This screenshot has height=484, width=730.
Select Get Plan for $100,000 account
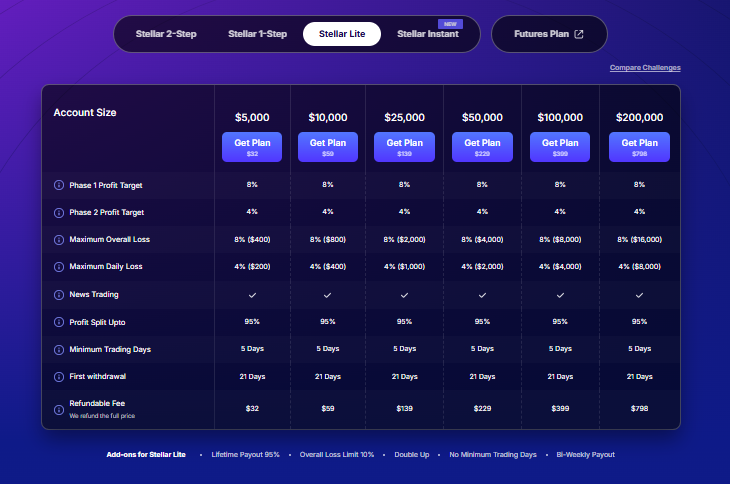pos(560,147)
